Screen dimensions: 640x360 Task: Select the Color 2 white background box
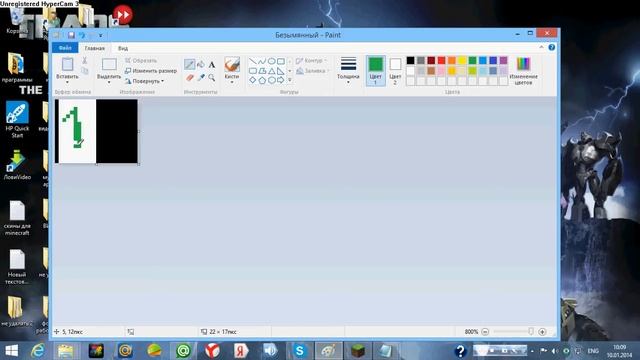click(x=395, y=64)
